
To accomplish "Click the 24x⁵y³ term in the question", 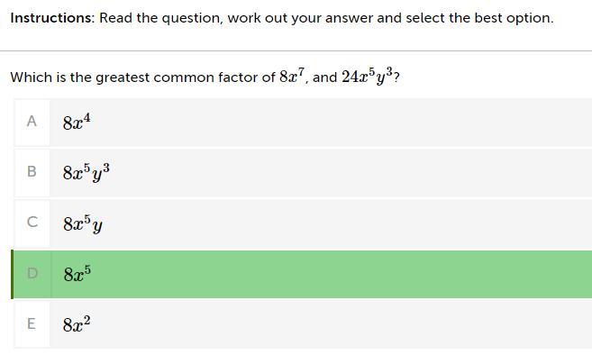I will coord(368,76).
